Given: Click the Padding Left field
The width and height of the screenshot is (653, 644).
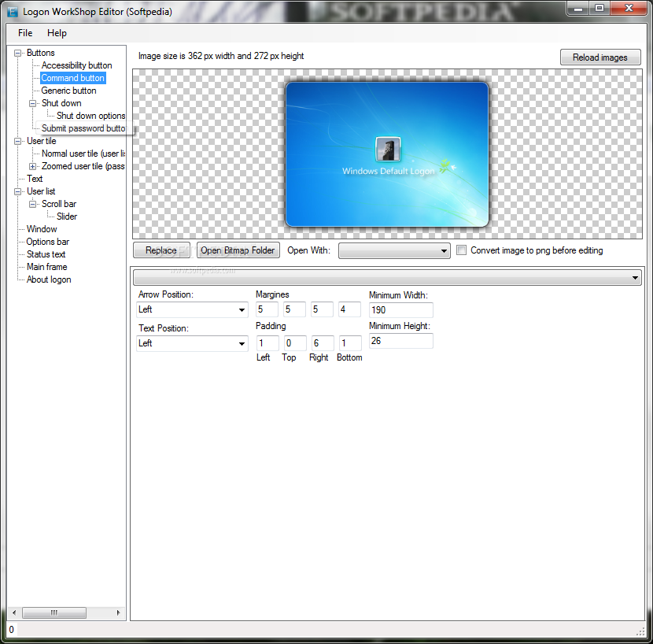Looking at the screenshot, I should point(267,343).
